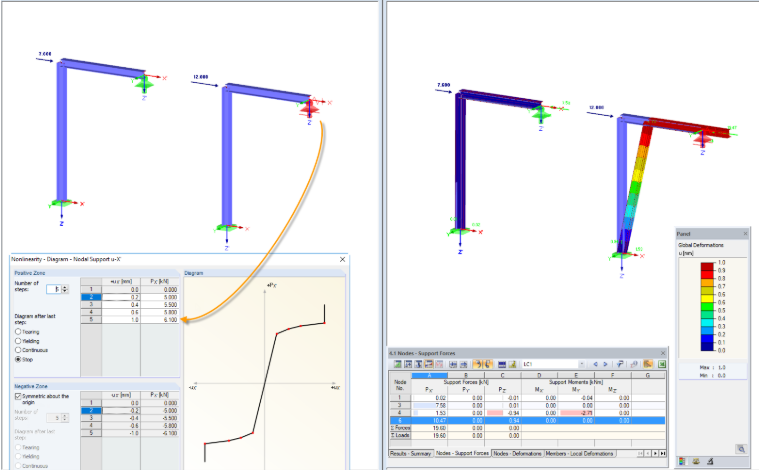Viewport: 760px width, 470px height.
Task: Adjust Negative Zone number of steps spinner
Action: (x=65, y=418)
